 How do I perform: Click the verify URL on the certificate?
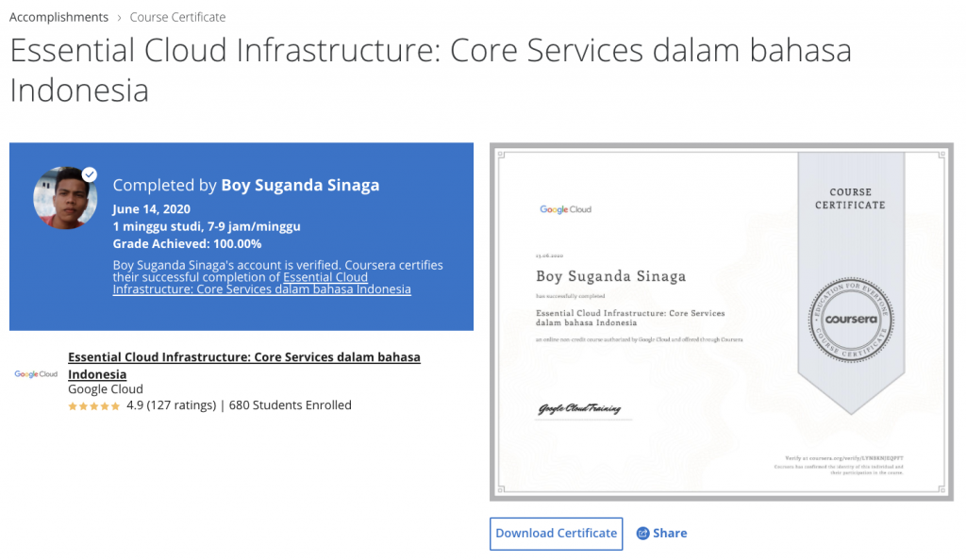(x=844, y=458)
